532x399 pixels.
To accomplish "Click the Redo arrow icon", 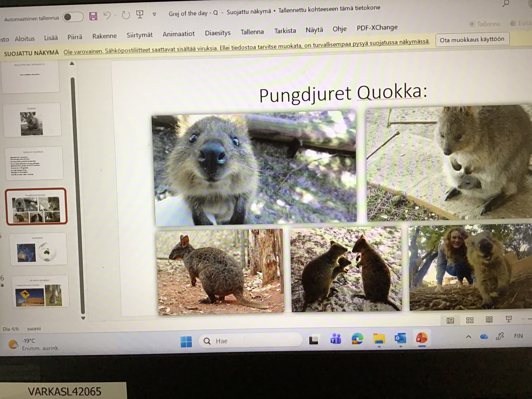I will coord(126,15).
